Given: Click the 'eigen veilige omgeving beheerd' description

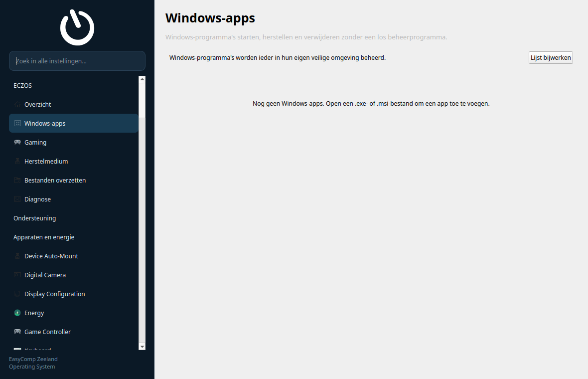Looking at the screenshot, I should pos(278,57).
